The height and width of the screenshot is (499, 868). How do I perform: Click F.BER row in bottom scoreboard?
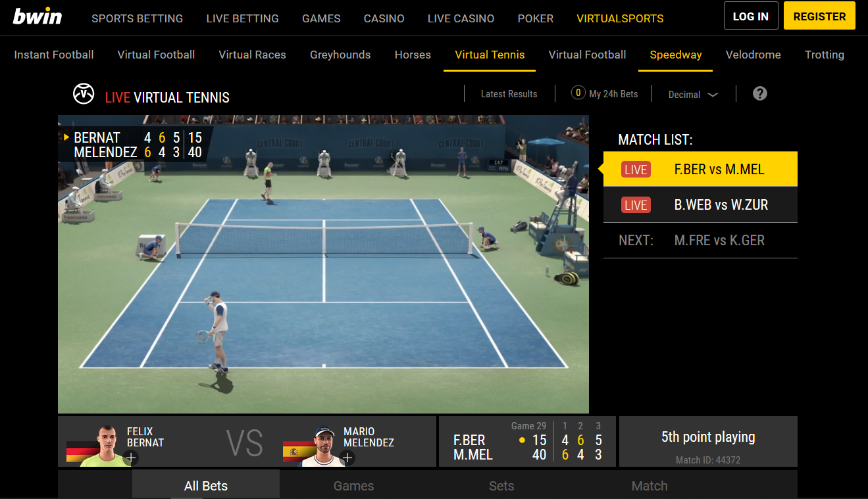[x=528, y=440]
